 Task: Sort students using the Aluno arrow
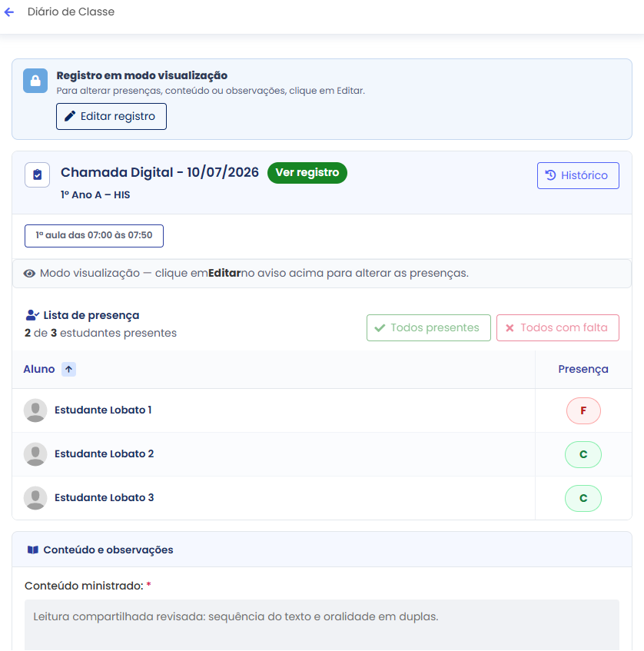click(x=69, y=369)
